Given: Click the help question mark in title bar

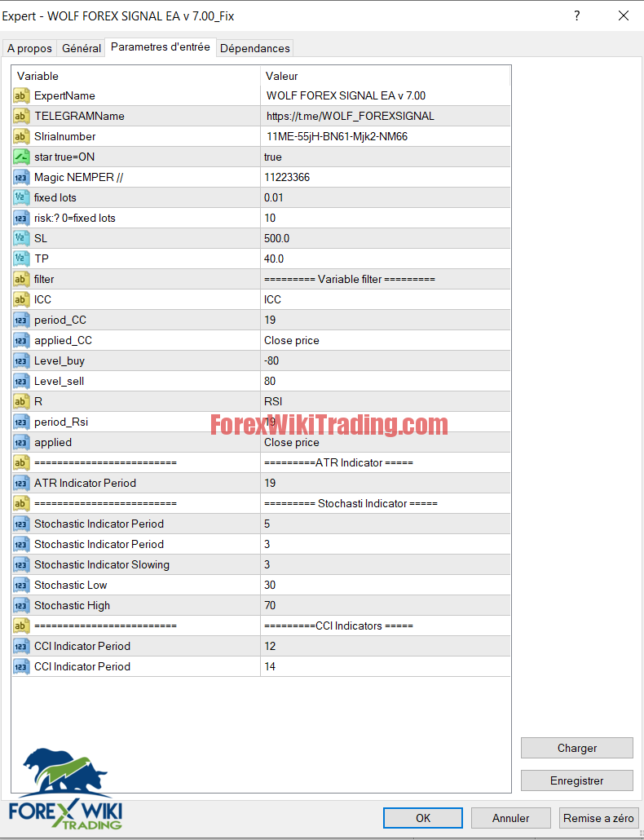Looking at the screenshot, I should click(576, 16).
